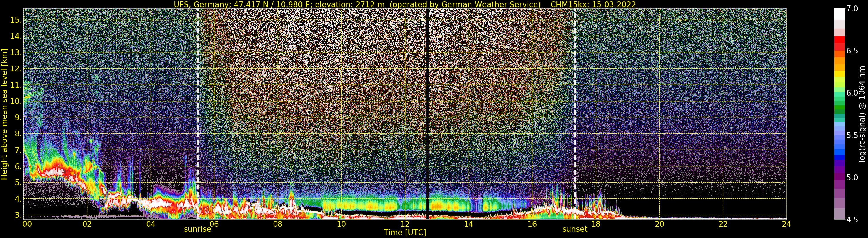Click the time axis tick '08'
Viewport: 868px width, 238px height.
pos(278,224)
